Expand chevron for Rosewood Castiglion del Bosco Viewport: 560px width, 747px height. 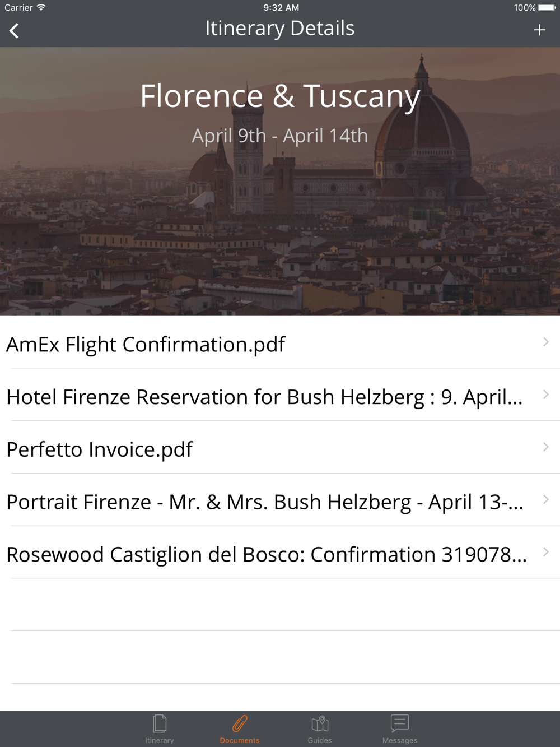[546, 552]
